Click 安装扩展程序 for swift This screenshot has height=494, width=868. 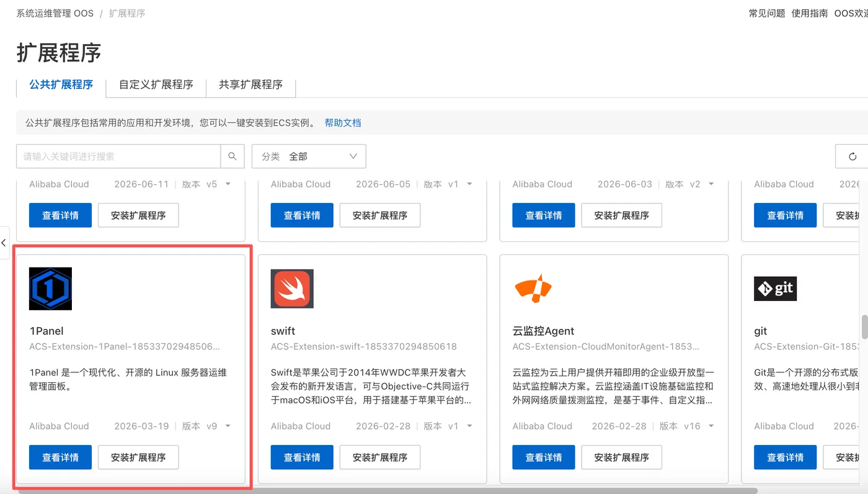point(380,457)
